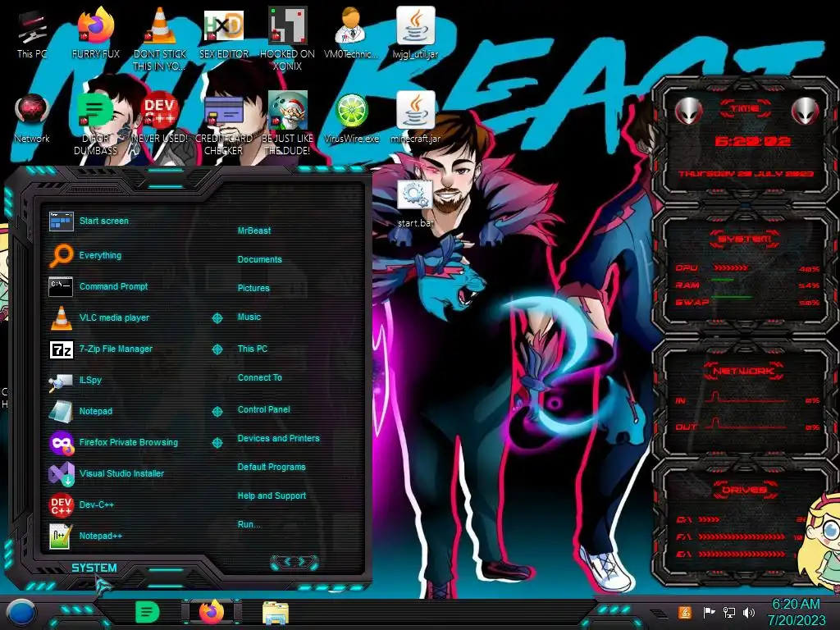Open minecraft.jar desktop file
840x630 pixels.
[415, 118]
